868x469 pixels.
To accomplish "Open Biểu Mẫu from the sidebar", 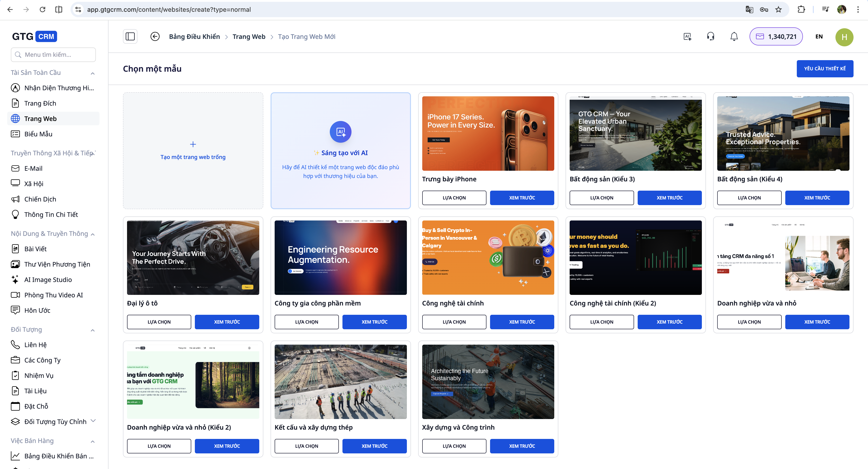I will [38, 134].
